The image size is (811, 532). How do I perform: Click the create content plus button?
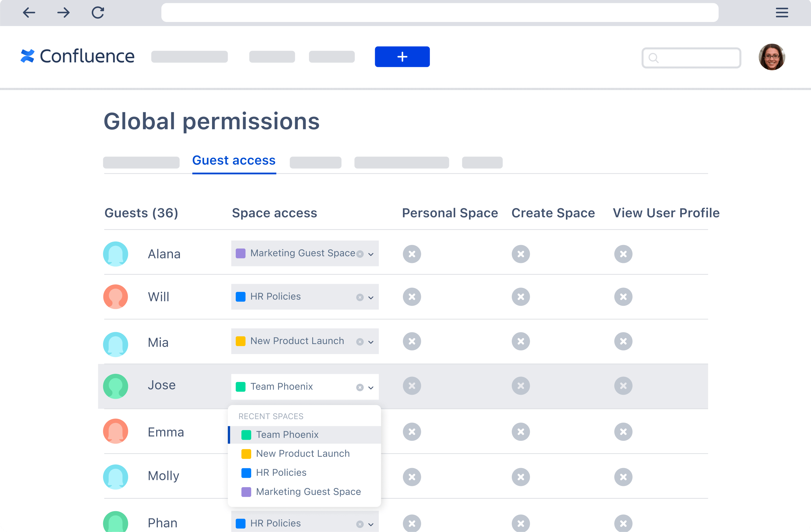coord(402,57)
